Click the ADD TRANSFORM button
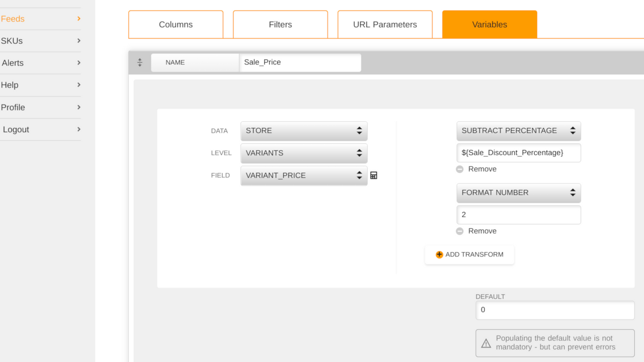 [x=469, y=254]
